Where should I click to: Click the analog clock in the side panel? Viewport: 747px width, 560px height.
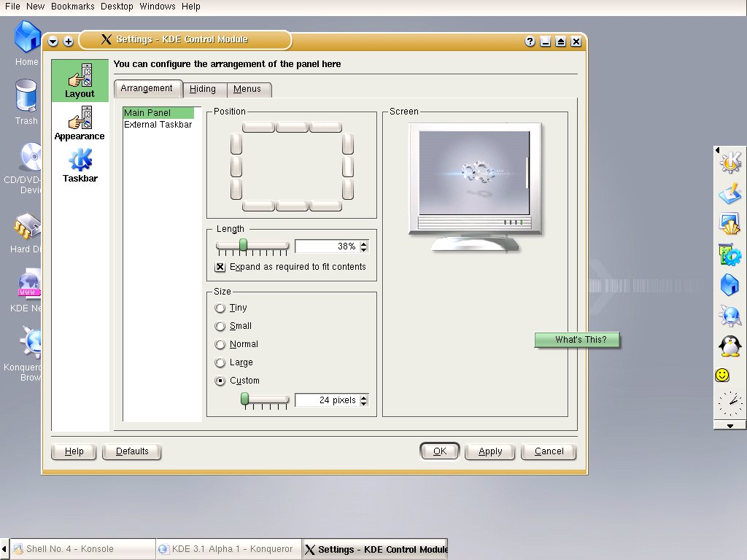tap(729, 404)
